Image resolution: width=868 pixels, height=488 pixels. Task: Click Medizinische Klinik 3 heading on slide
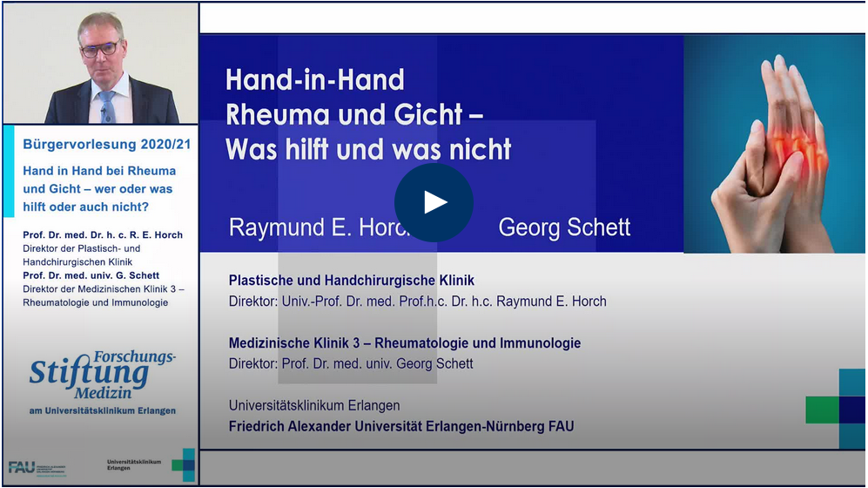click(x=404, y=343)
